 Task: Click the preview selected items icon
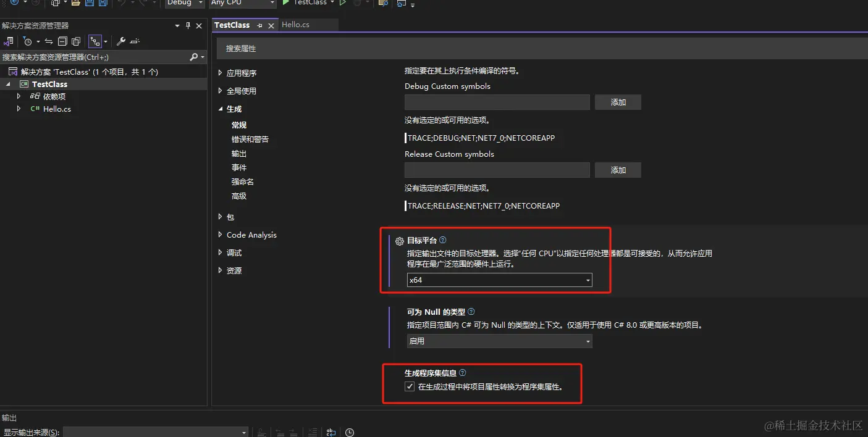(135, 41)
